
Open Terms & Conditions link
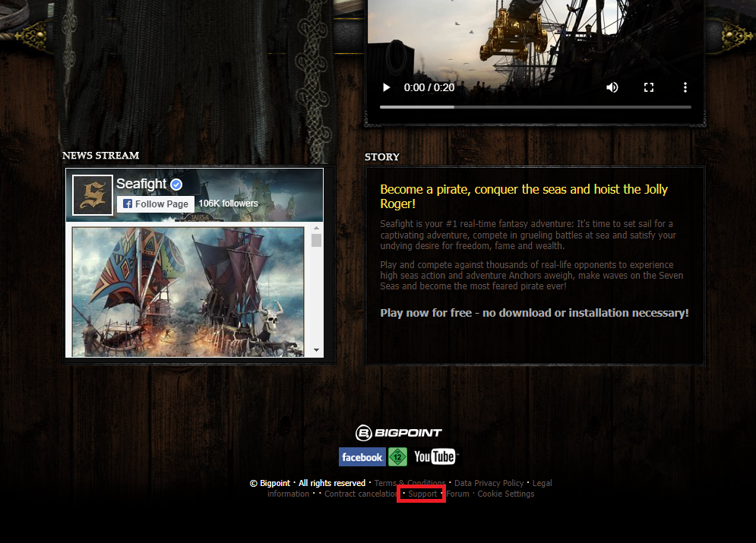point(410,483)
